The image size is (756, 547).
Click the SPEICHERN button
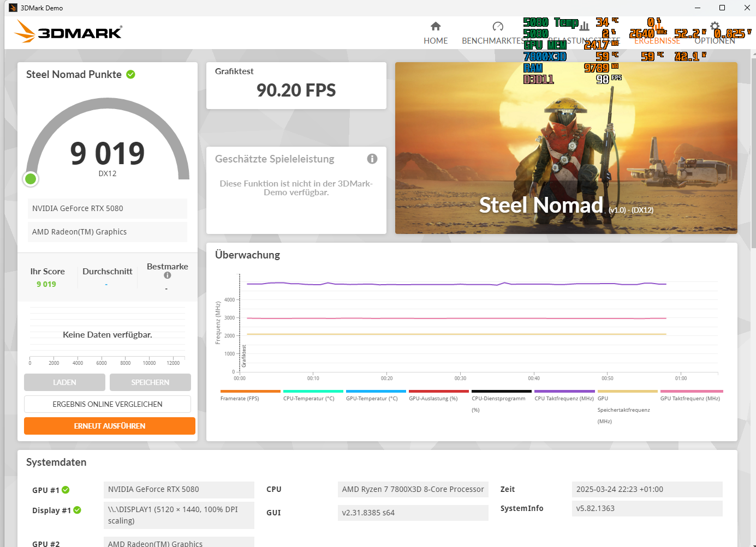[150, 382]
